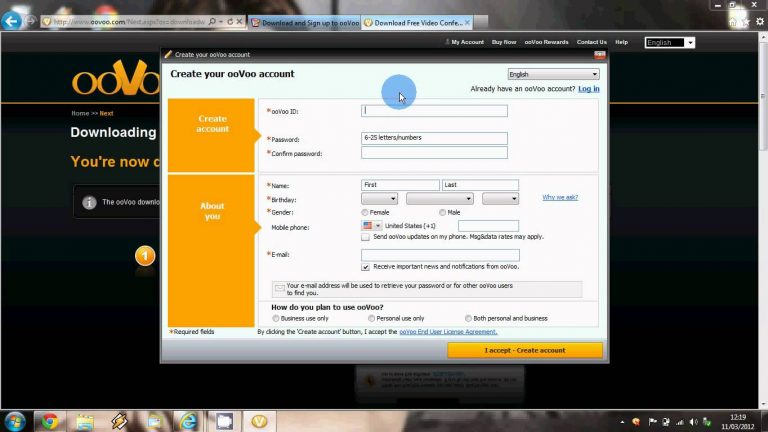Click the Password field with '6-25 letters/numbers'

point(434,138)
